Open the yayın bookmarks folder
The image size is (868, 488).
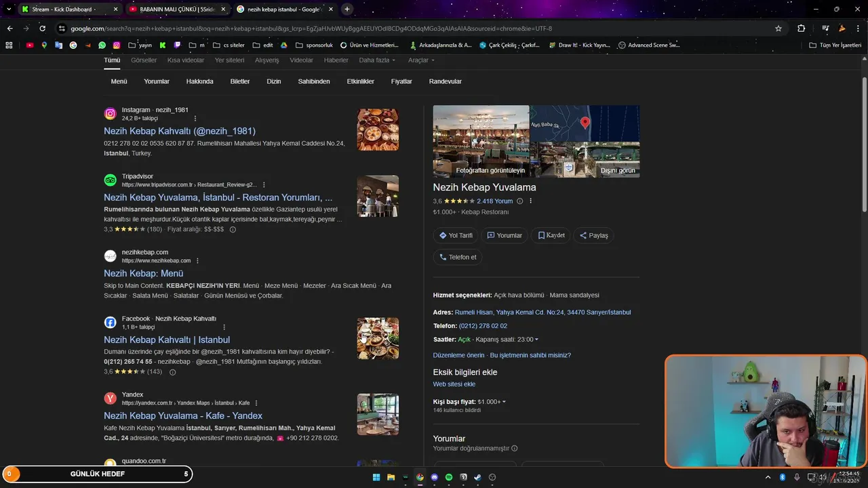pos(140,45)
